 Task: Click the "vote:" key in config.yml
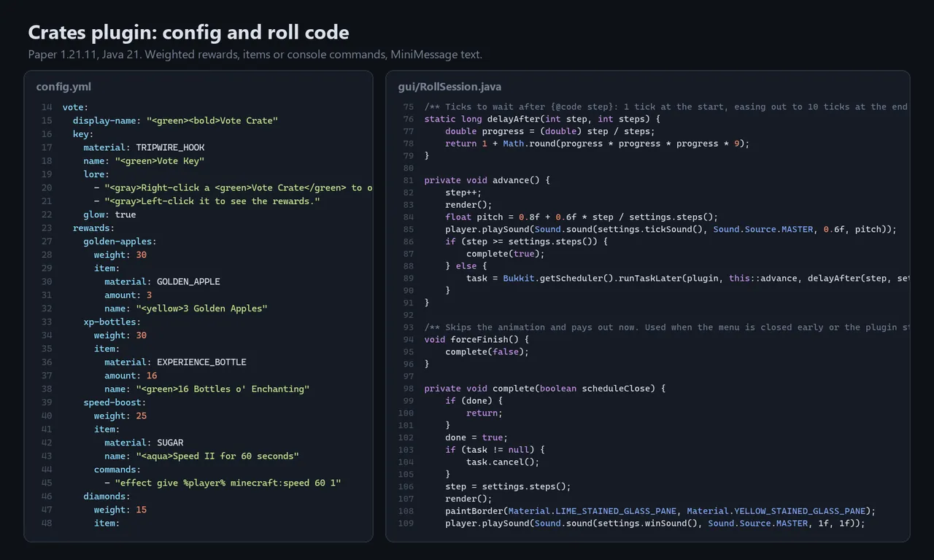pos(76,107)
